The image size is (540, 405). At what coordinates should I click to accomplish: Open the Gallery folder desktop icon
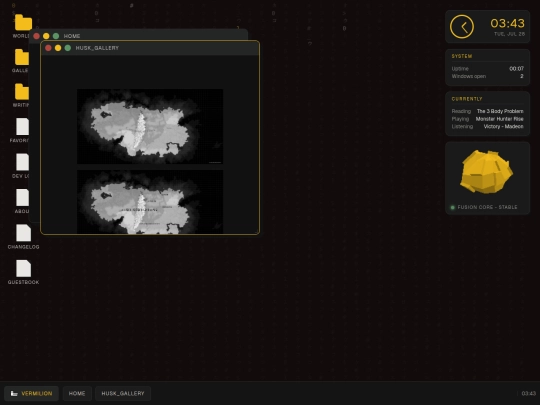click(21, 57)
